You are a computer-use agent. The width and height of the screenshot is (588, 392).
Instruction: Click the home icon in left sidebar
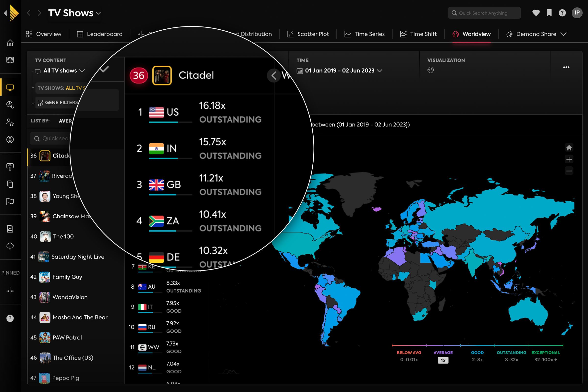[10, 43]
